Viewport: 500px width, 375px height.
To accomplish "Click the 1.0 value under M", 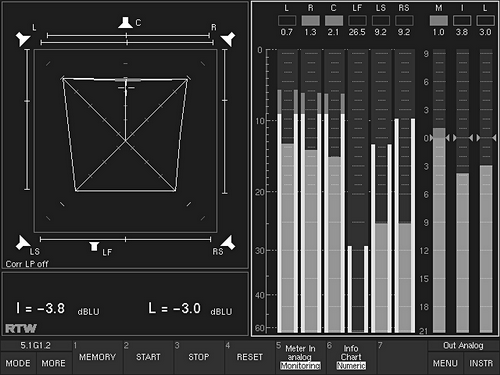I will (x=439, y=32).
